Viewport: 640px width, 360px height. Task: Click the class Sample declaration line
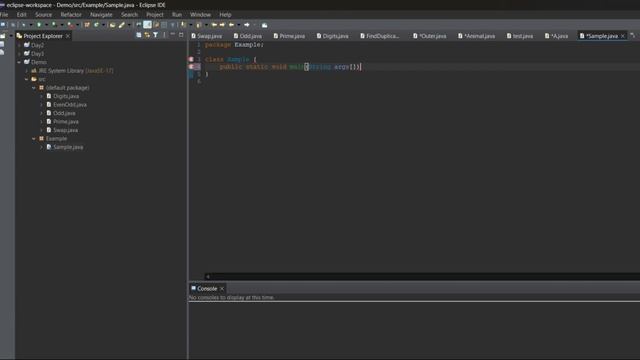(x=231, y=59)
